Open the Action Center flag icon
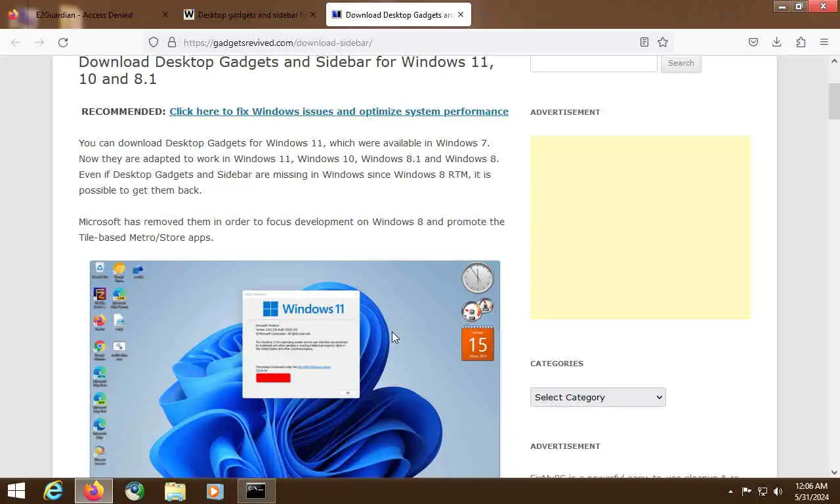Image resolution: width=840 pixels, height=504 pixels. pos(746,491)
